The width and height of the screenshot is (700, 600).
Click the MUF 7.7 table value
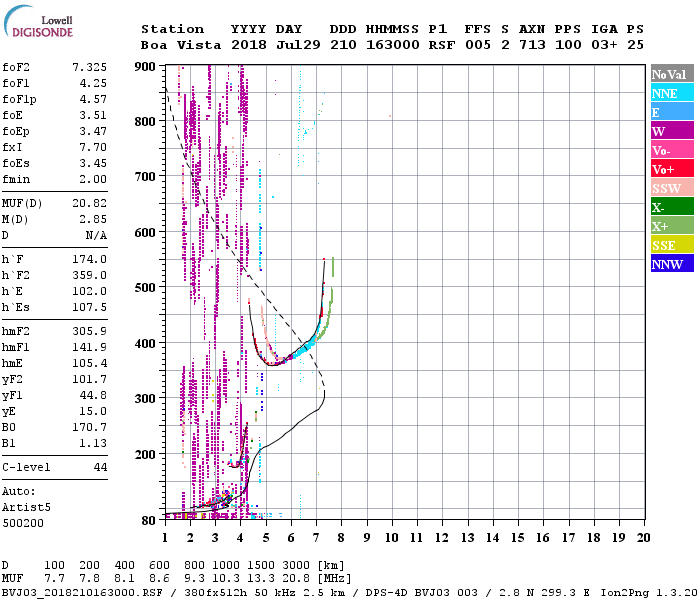(x=54, y=579)
